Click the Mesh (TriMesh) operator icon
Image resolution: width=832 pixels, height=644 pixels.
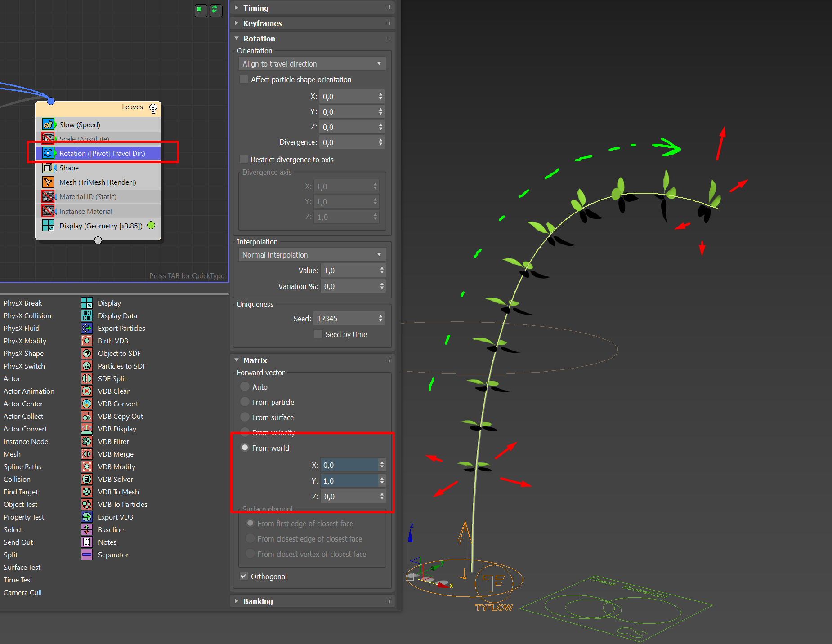pos(48,182)
